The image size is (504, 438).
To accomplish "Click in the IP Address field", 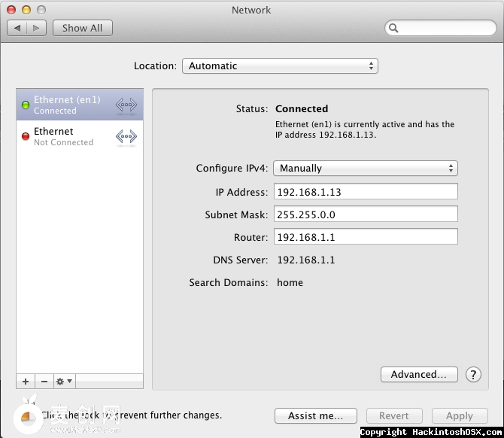I will [x=366, y=192].
